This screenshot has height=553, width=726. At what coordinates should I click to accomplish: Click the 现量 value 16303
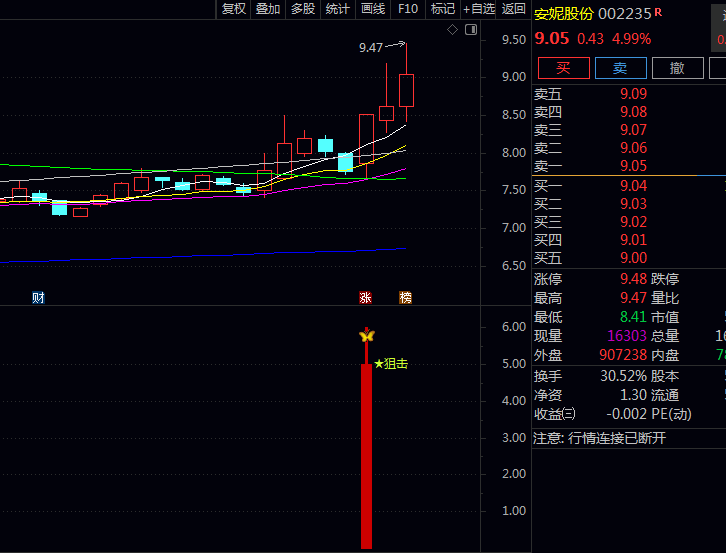(627, 336)
